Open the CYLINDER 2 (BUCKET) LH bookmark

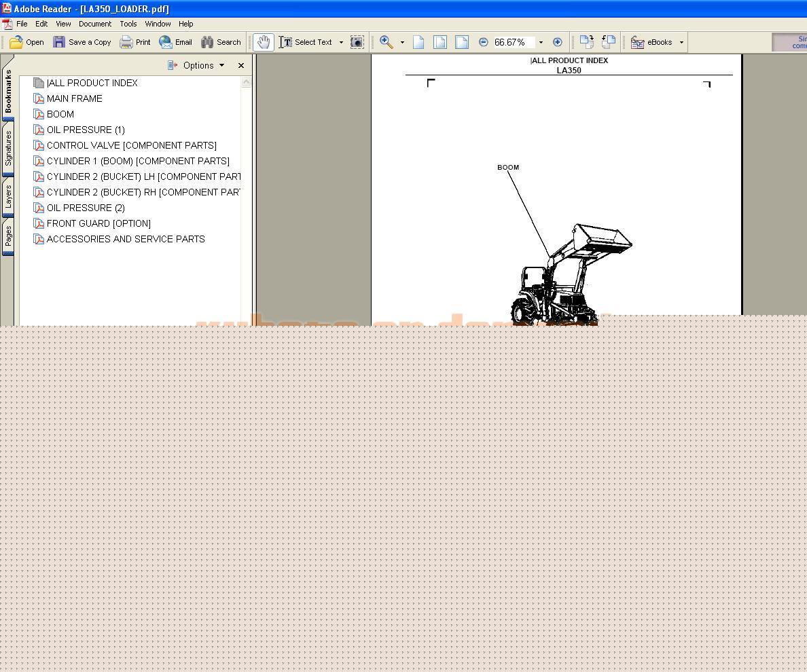point(143,176)
